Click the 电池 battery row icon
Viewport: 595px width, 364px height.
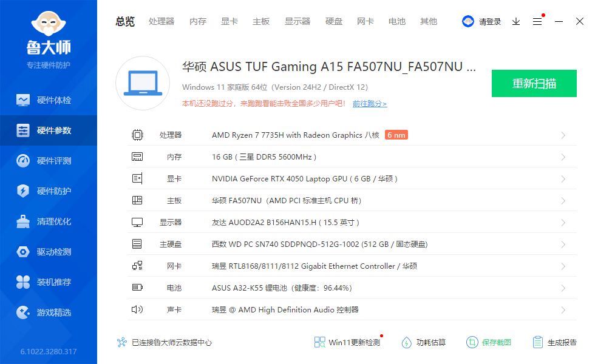(137, 288)
